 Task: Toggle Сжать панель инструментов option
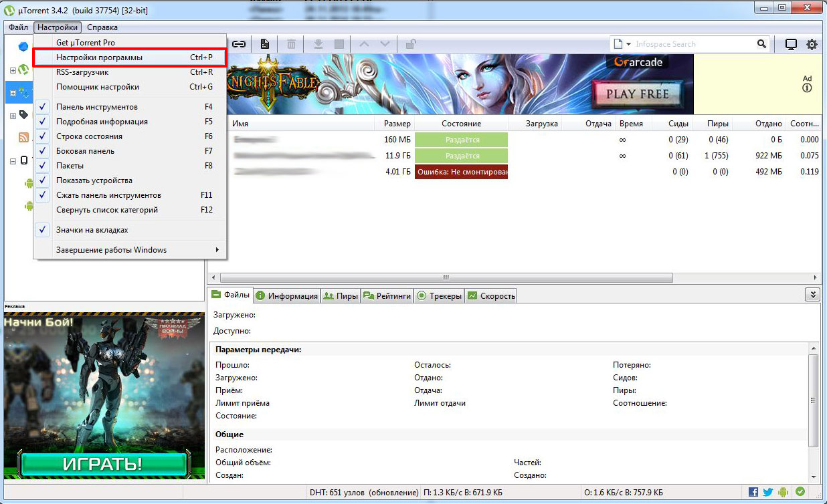130,195
